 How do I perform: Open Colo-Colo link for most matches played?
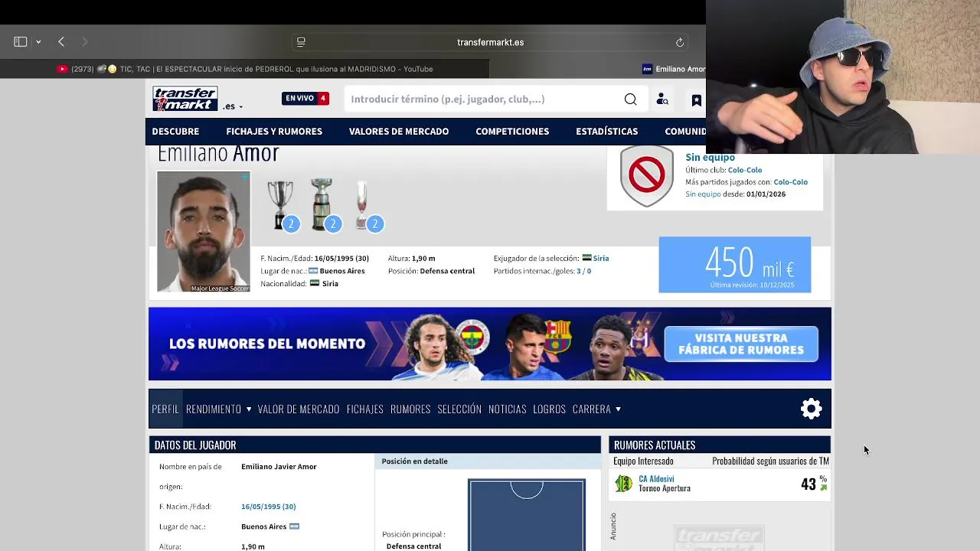[790, 182]
